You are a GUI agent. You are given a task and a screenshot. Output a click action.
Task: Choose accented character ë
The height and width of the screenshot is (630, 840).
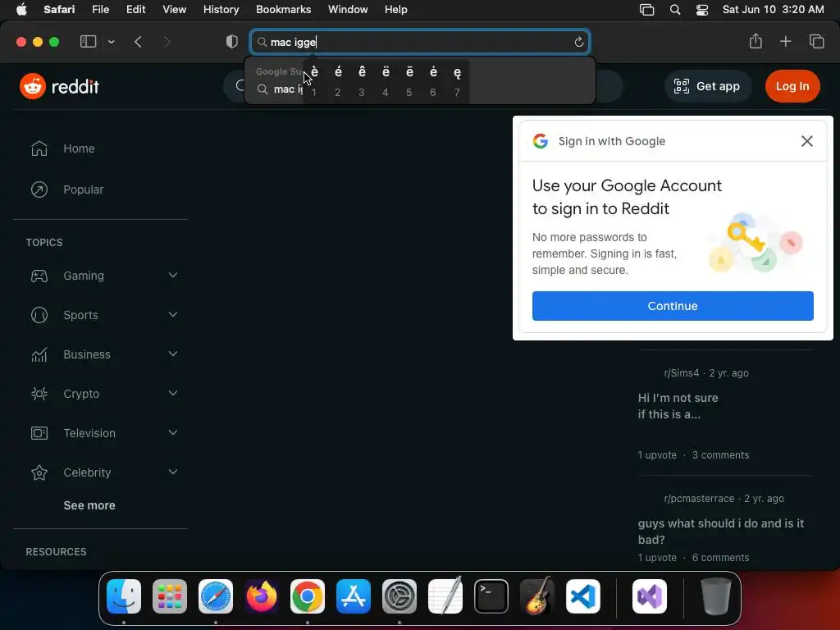tap(386, 81)
